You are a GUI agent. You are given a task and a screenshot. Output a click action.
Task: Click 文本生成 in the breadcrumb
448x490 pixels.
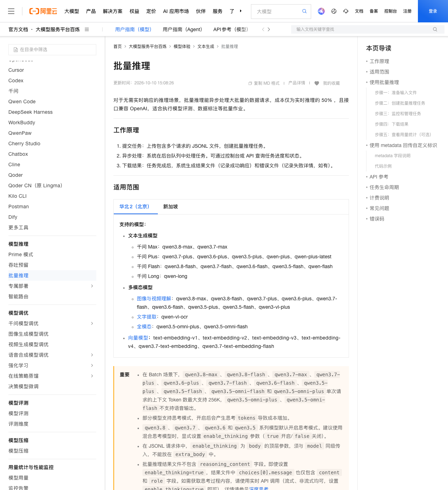(206, 47)
